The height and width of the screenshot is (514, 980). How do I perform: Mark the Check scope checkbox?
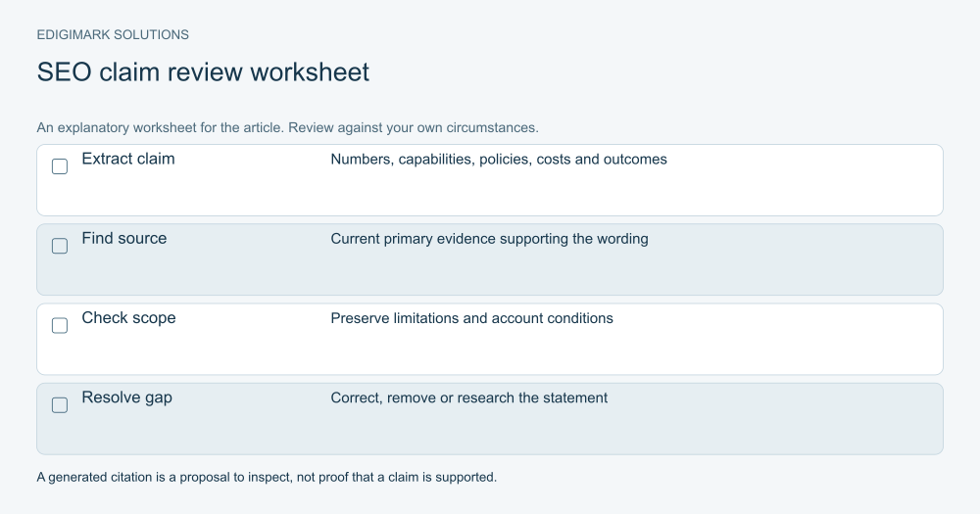pyautogui.click(x=60, y=325)
